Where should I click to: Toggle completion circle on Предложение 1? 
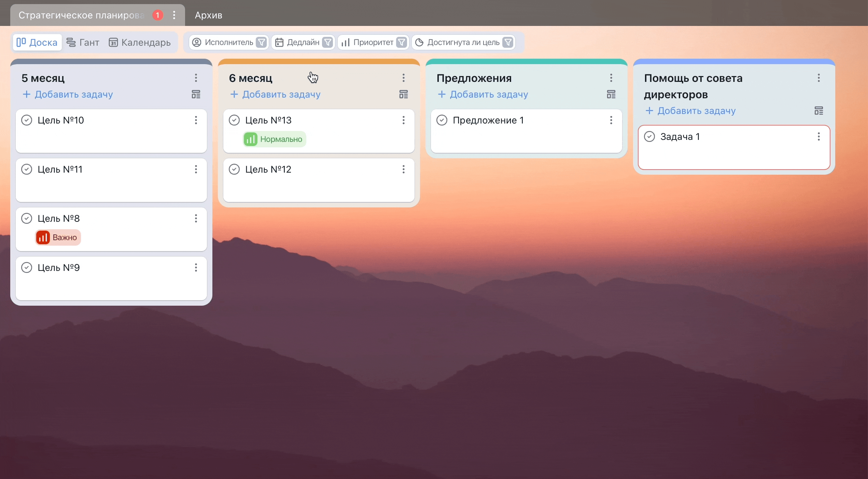coord(442,120)
